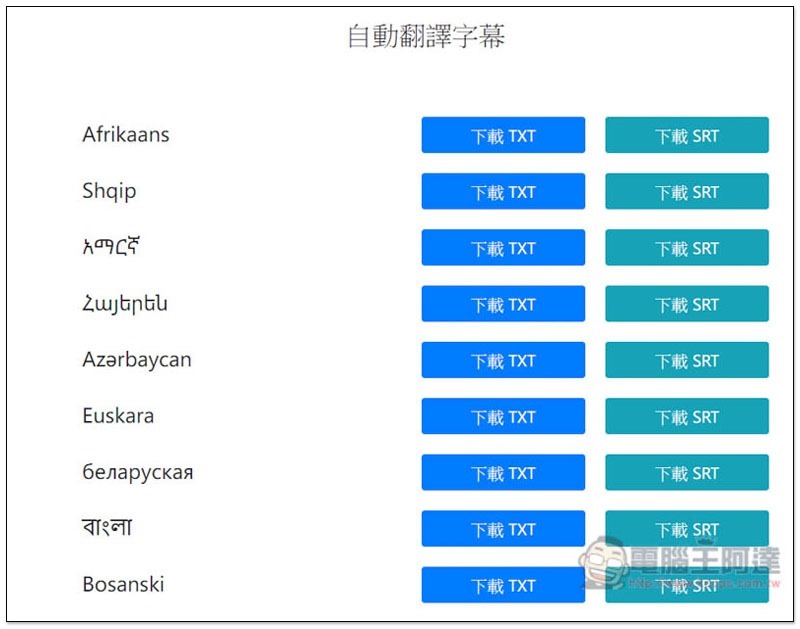Download Bengali (বাংলা) TXT subtitles
Screen dimensions: 800x629
pyautogui.click(x=503, y=529)
